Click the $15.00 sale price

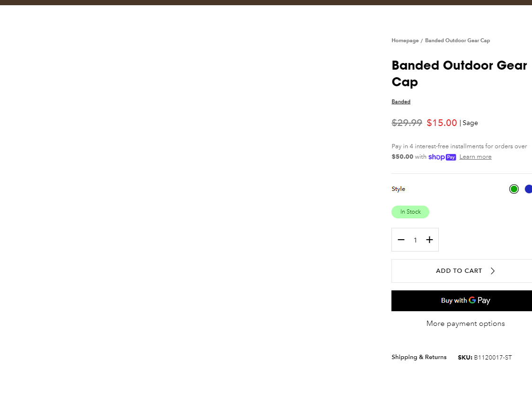[x=442, y=123]
